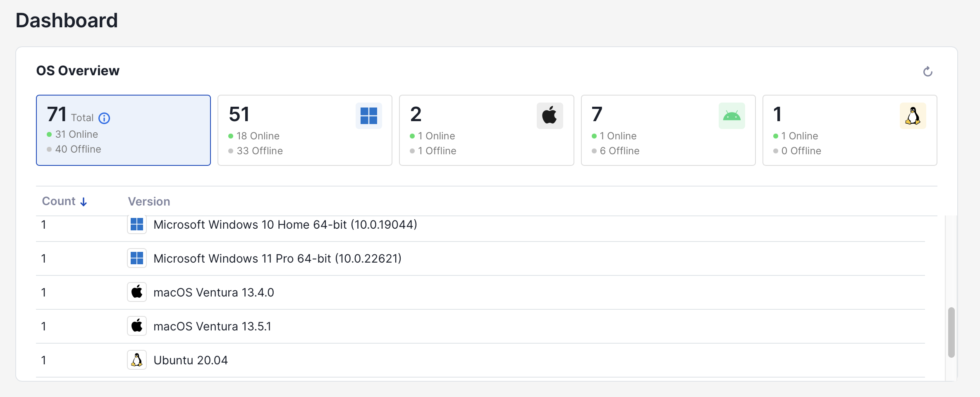Select the macOS card showing 2 devices
The height and width of the screenshot is (397, 980).
(x=487, y=130)
